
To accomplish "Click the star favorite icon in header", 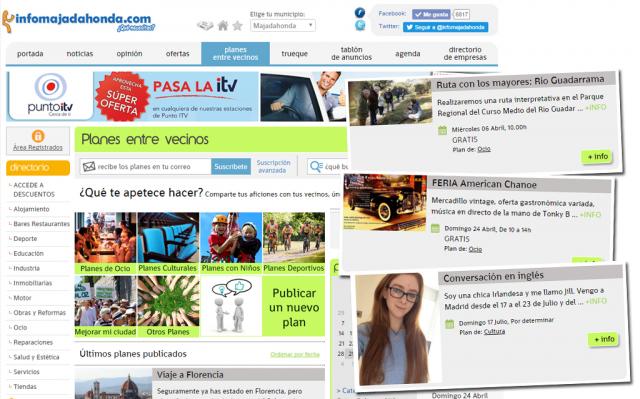I will click(238, 26).
